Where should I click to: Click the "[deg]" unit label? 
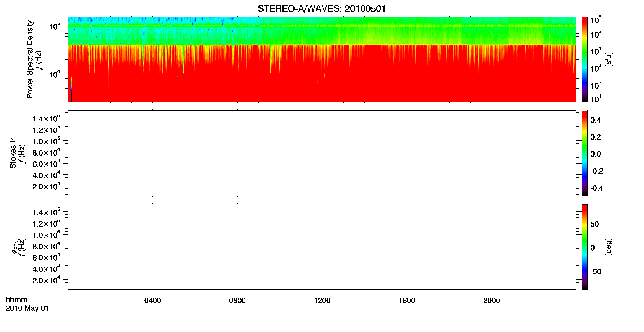tap(609, 247)
